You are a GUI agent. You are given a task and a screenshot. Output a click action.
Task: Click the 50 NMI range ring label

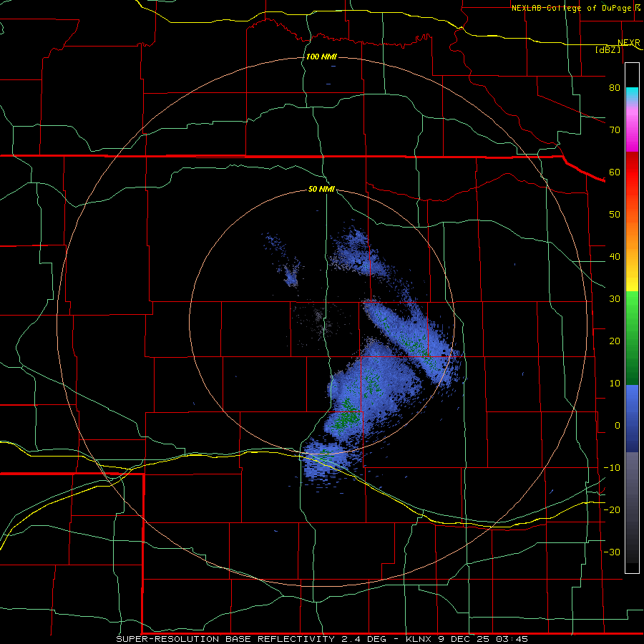click(321, 190)
